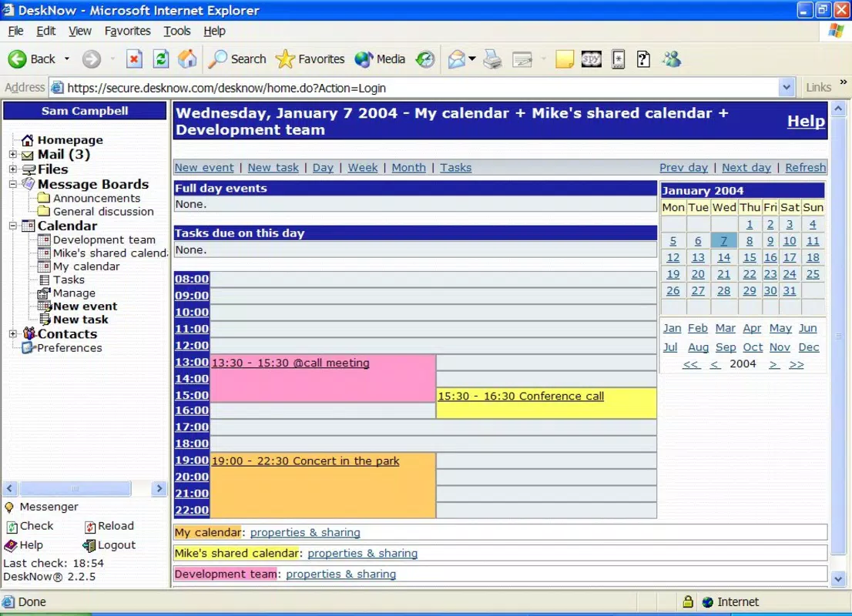Select My calendar in the sidebar tree
The width and height of the screenshot is (852, 616).
(86, 266)
